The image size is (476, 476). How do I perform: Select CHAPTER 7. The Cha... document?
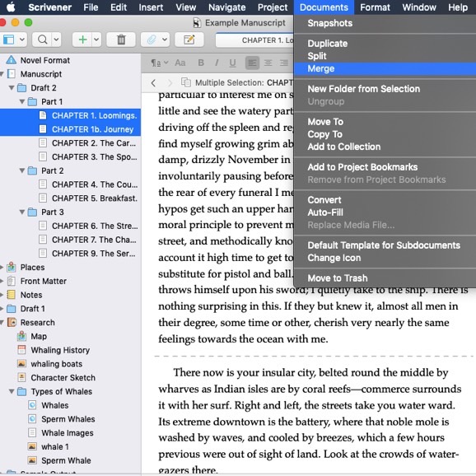(70, 240)
